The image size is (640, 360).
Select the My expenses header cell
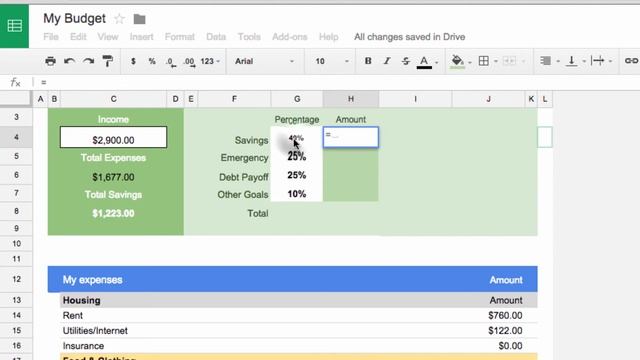pos(92,280)
